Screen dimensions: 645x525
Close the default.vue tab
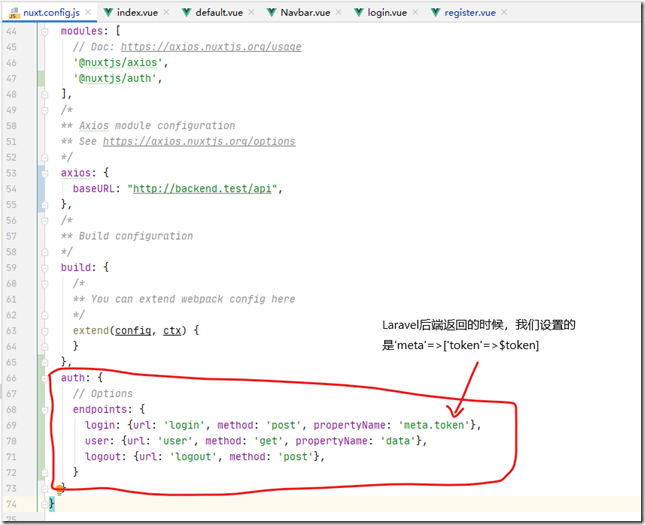click(251, 12)
